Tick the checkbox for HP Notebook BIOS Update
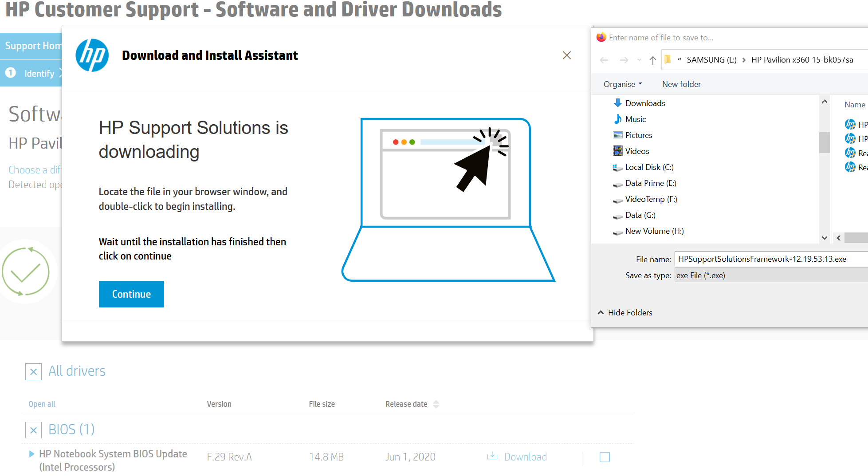This screenshot has width=868, height=476. pyautogui.click(x=605, y=457)
